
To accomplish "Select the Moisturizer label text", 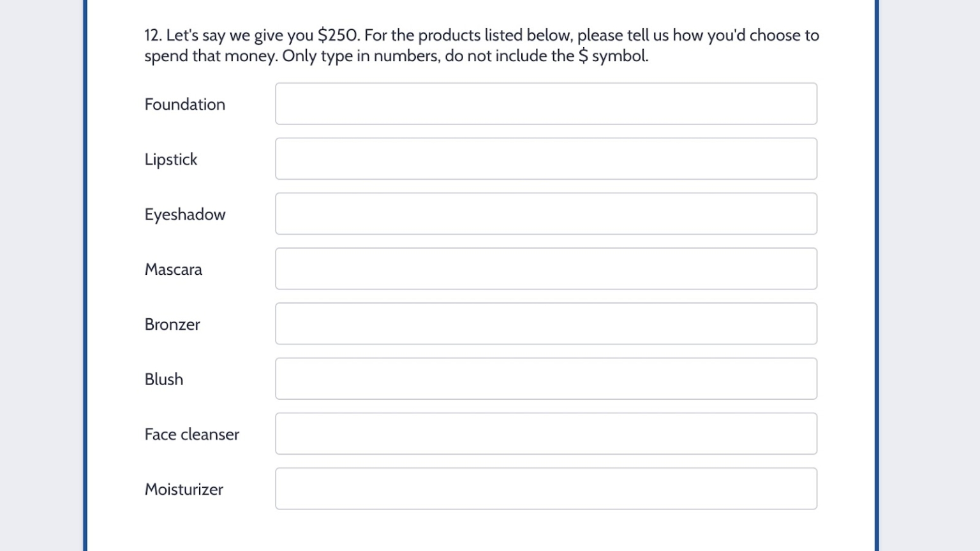I will tap(184, 489).
